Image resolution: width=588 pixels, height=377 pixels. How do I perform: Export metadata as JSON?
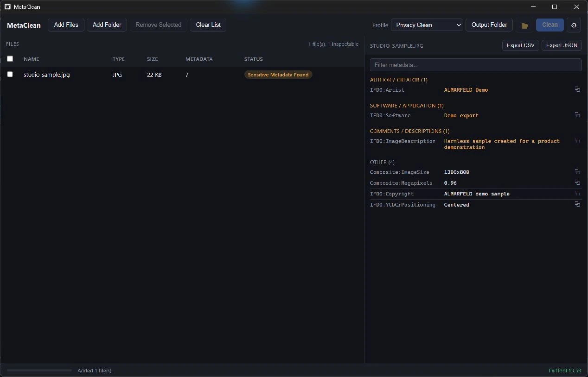click(562, 45)
